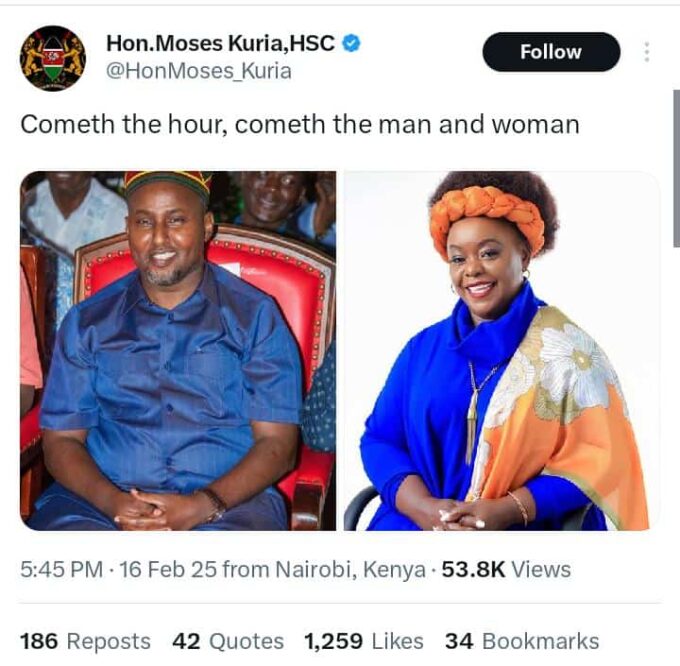680x666 pixels.
Task: Open Hon.Moses Kuria,HSC profile name
Action: [221, 43]
